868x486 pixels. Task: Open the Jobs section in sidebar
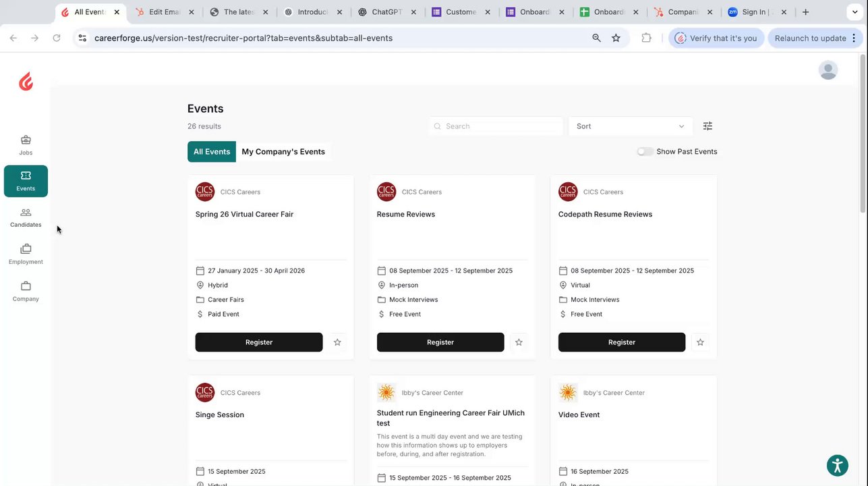click(x=26, y=145)
